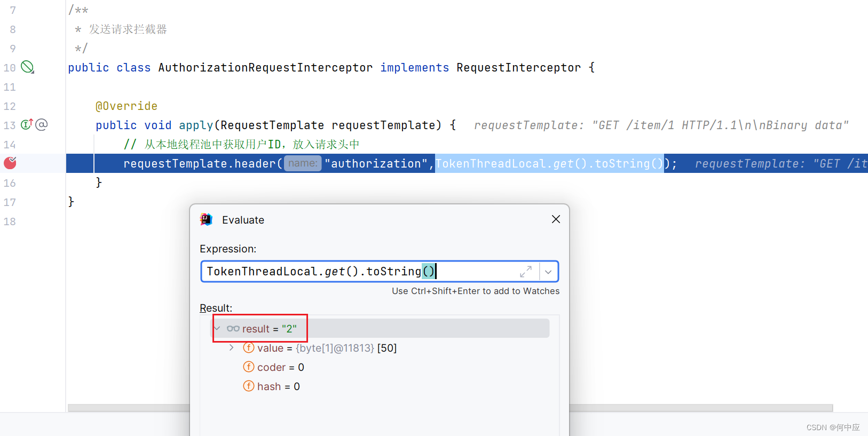
Task: Select the value = {byte[1]@11813} row
Action: tap(381, 348)
